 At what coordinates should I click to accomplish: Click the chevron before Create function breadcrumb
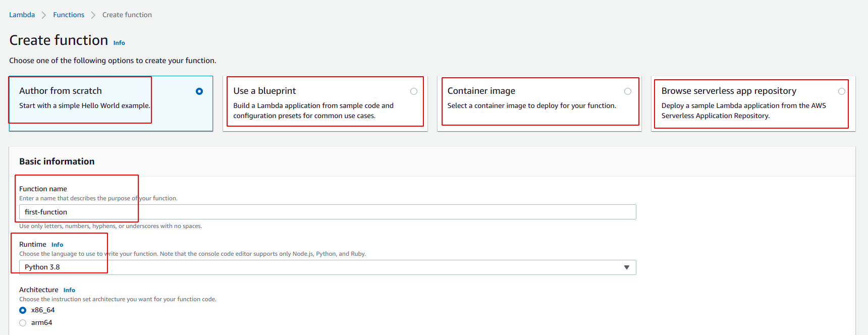point(93,15)
